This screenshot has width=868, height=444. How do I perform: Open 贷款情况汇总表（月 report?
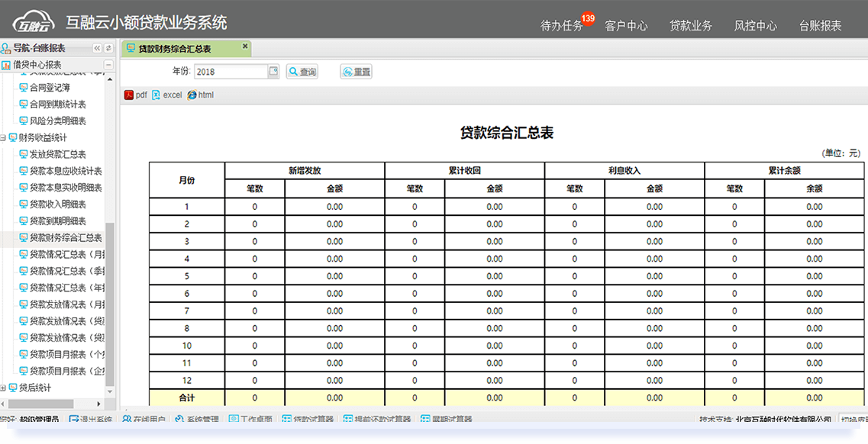(x=66, y=254)
